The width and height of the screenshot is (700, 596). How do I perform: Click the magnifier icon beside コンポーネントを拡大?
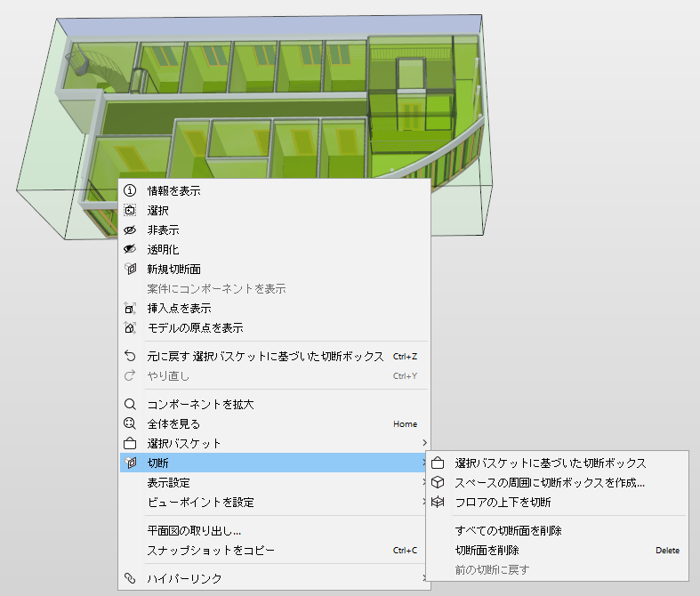pyautogui.click(x=130, y=405)
